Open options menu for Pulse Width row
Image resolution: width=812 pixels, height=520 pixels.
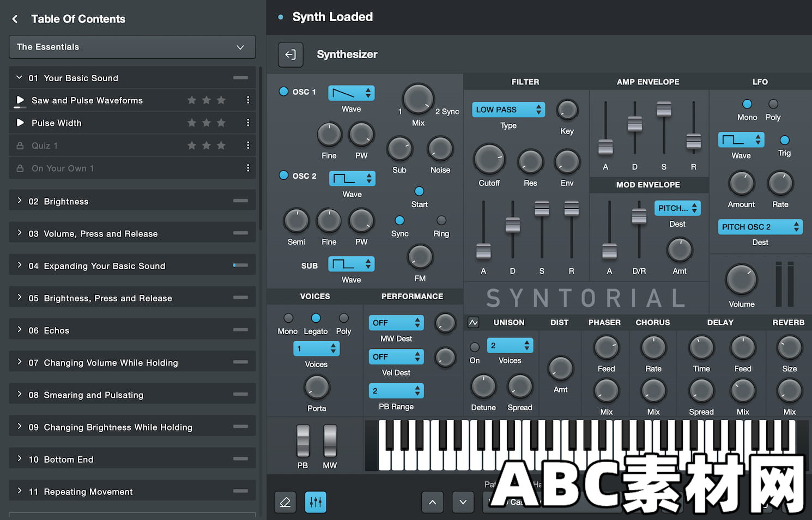pyautogui.click(x=248, y=123)
